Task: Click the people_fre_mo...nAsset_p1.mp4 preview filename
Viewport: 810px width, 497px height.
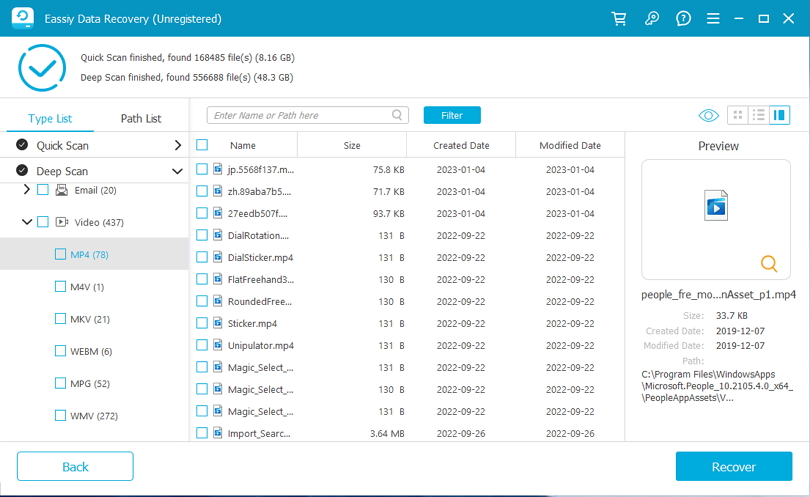Action: (x=718, y=294)
